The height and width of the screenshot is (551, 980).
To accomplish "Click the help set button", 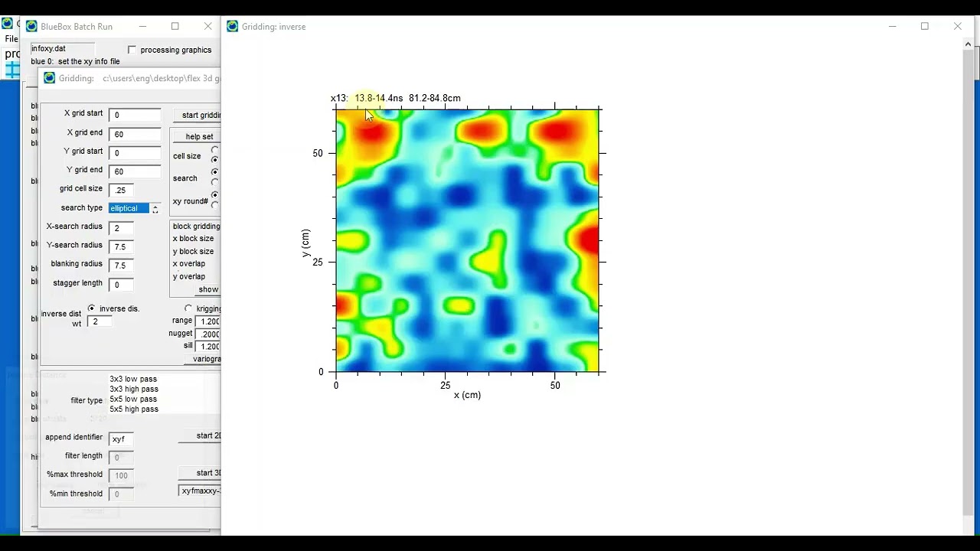I will [197, 137].
